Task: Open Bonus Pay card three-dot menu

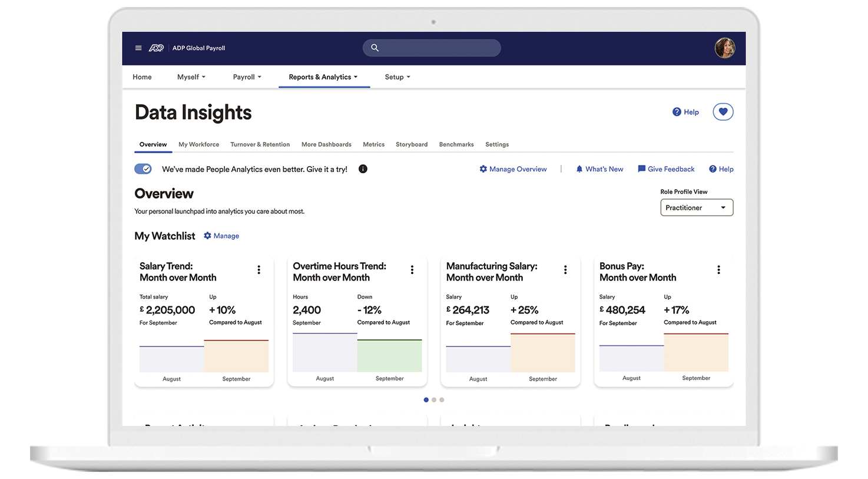Action: click(x=718, y=270)
